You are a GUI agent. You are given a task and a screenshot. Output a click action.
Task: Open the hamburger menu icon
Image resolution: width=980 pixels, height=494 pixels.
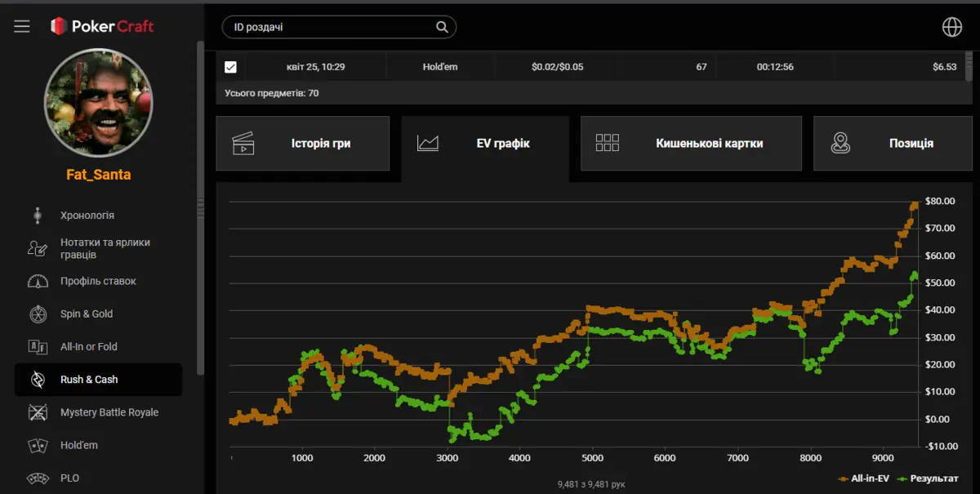coord(22,26)
